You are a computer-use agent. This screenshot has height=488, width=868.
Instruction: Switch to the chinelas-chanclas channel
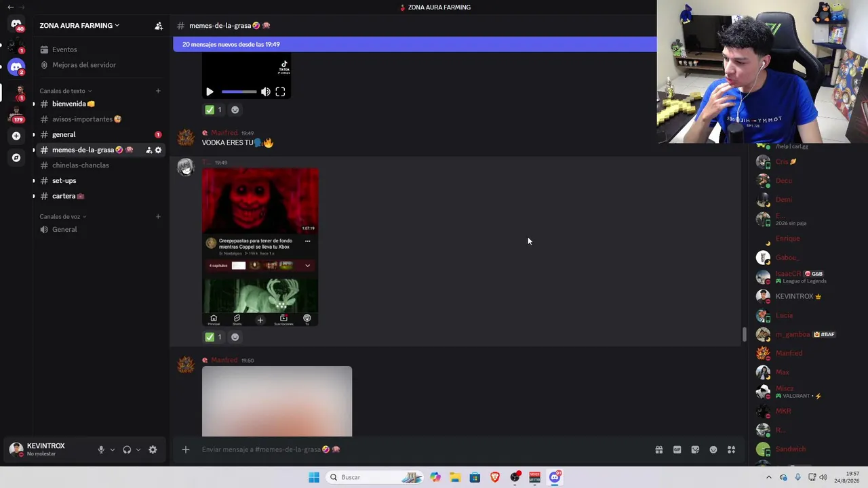click(100, 165)
